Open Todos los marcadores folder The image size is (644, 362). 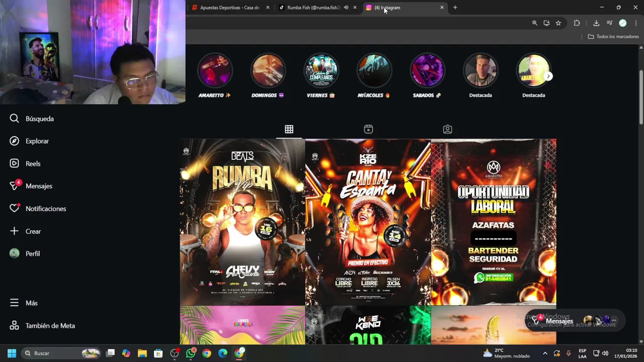(613, 37)
